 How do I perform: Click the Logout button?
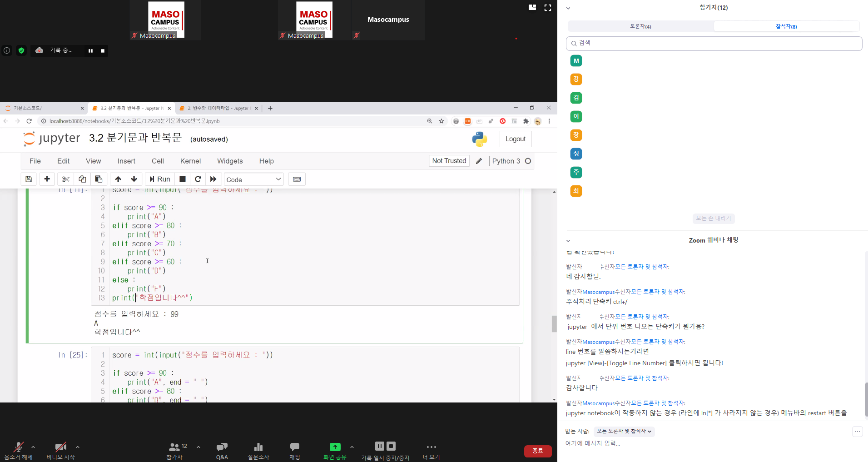pos(515,139)
